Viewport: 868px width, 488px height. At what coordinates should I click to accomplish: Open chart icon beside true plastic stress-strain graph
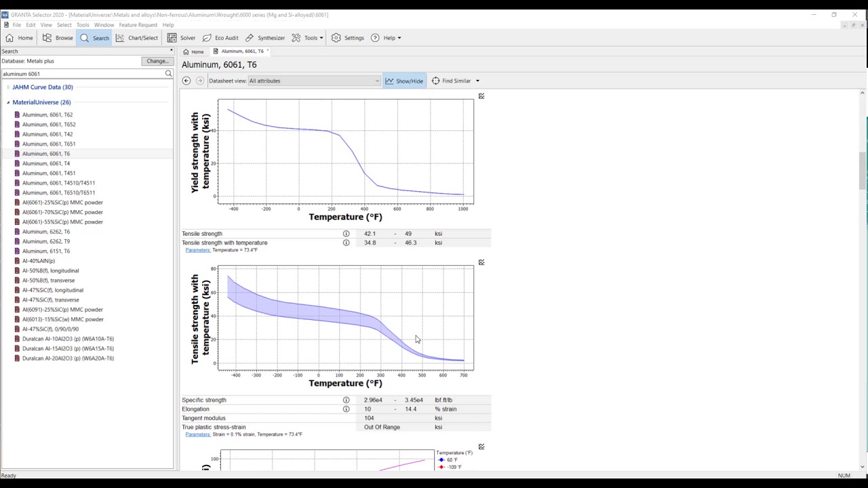(x=481, y=447)
